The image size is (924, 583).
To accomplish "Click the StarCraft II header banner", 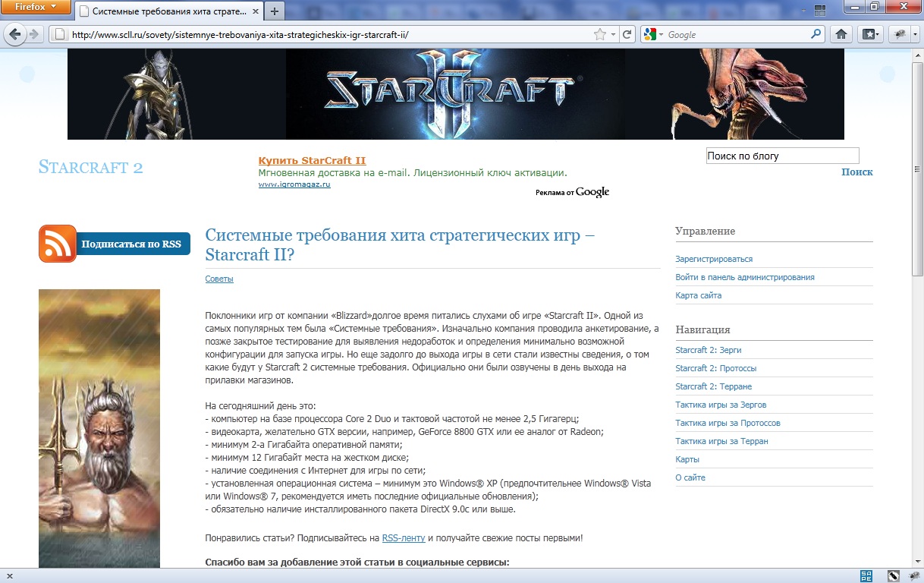I will (455, 94).
